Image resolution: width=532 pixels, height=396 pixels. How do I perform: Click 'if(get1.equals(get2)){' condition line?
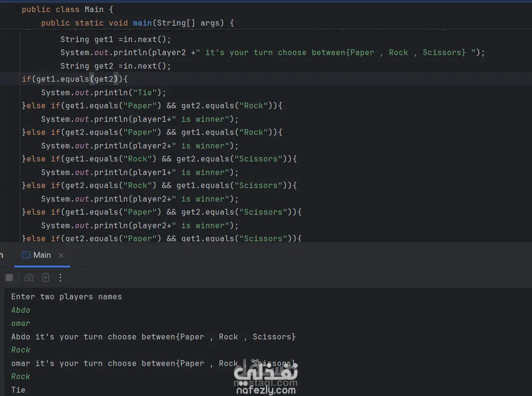[74, 79]
